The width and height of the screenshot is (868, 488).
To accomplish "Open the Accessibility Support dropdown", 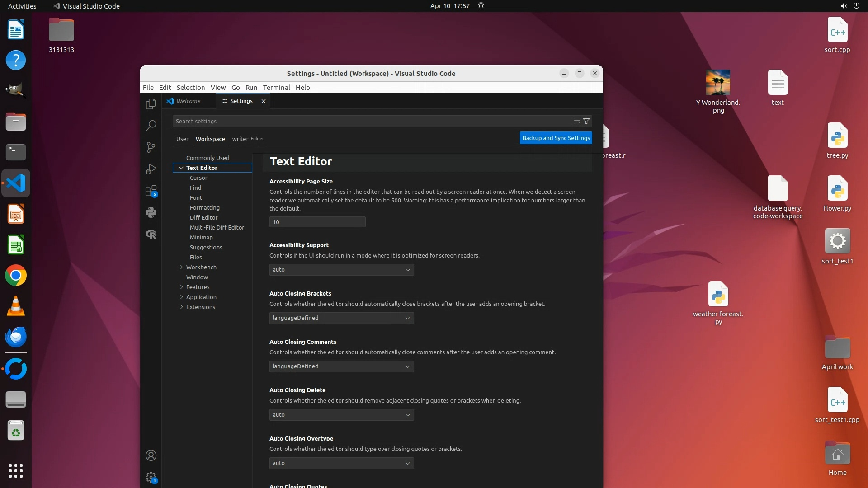I will 341,270.
